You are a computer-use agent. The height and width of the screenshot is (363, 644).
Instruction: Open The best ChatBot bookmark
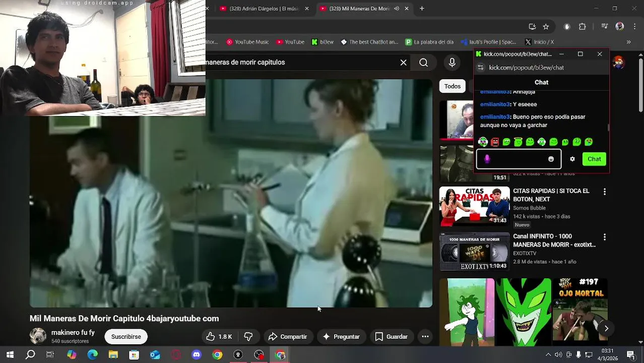click(x=369, y=42)
